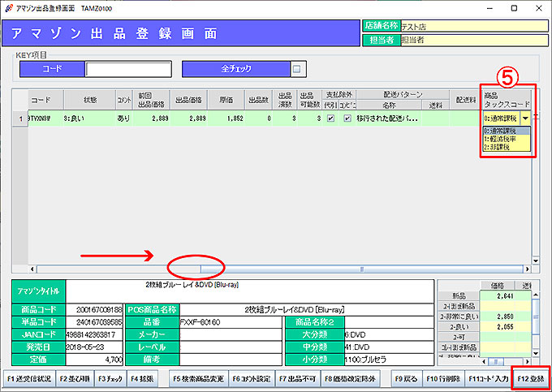Click F8 価格改定除外 button
The image size is (552, 392).
point(351,378)
